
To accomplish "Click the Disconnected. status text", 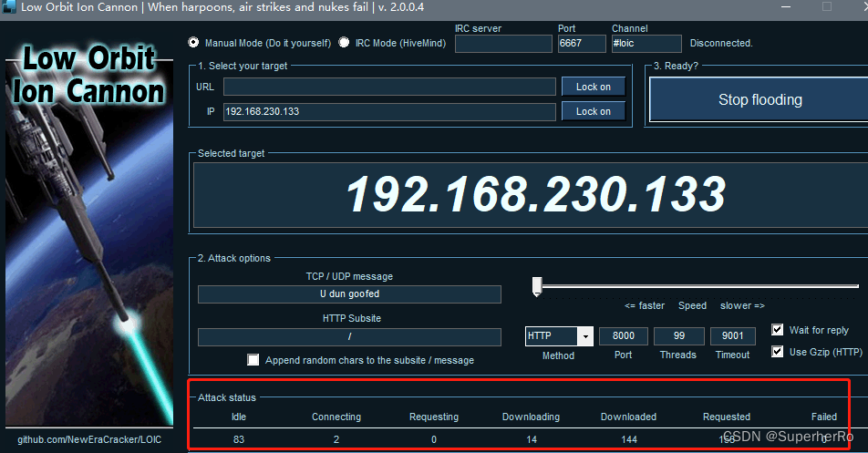I will point(721,43).
